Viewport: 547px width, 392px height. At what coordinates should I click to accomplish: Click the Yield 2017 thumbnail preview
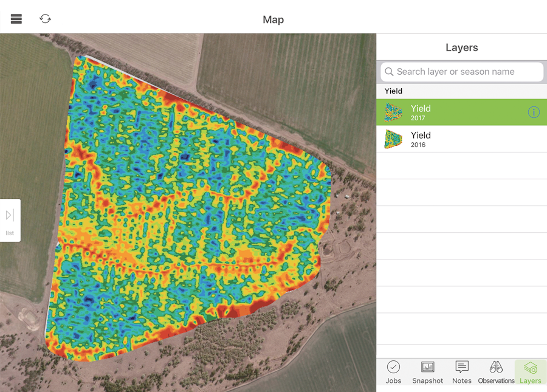coord(393,112)
